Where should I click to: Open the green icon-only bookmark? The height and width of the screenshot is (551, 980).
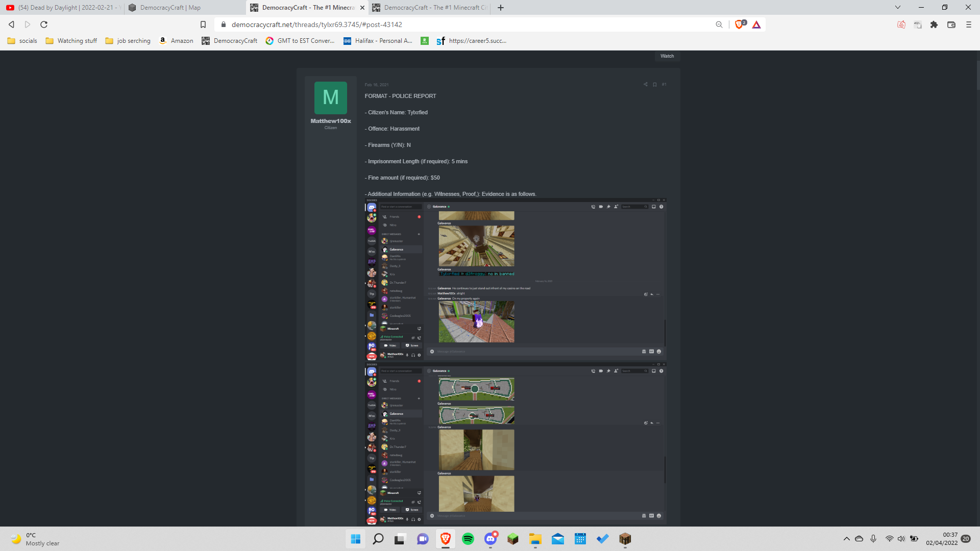(424, 41)
